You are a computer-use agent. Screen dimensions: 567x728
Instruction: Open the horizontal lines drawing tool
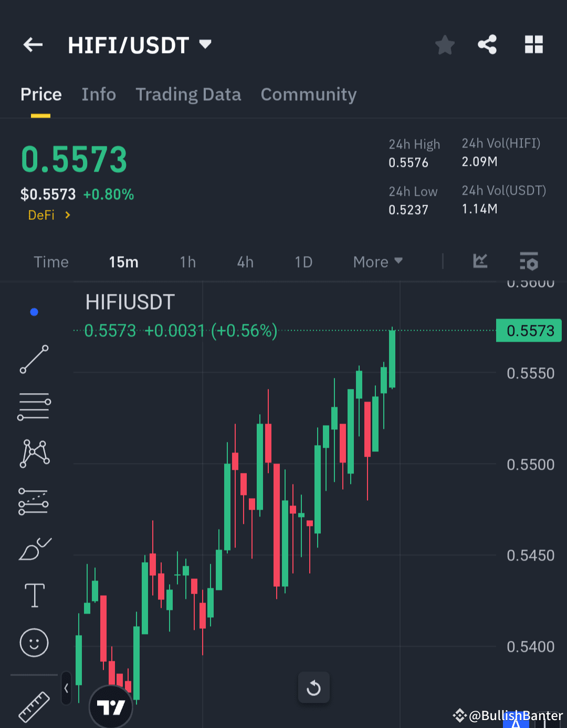34,406
